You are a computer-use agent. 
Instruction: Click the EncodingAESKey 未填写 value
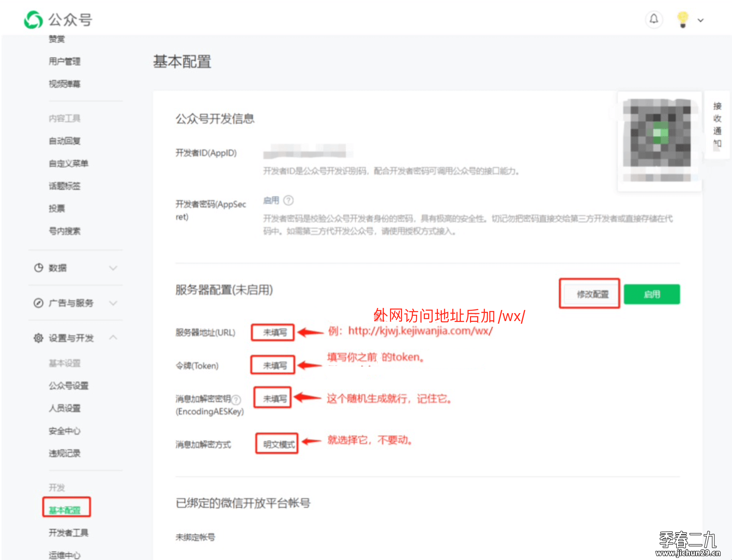275,399
